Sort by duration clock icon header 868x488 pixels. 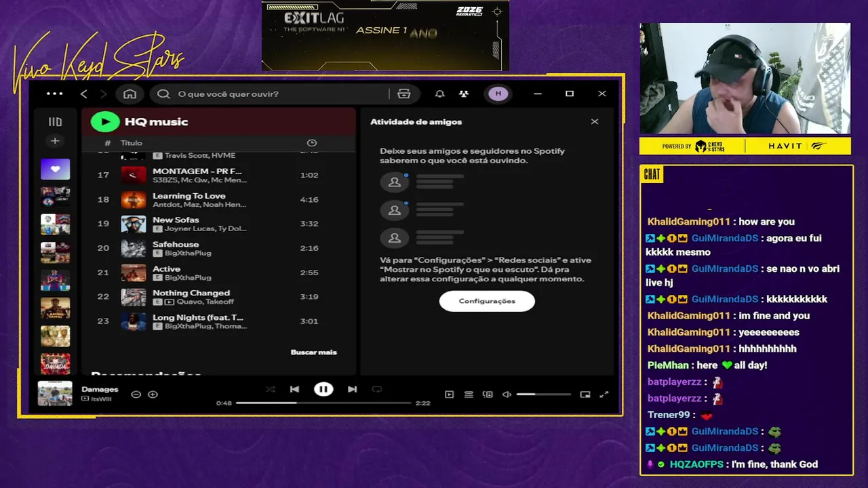click(312, 143)
